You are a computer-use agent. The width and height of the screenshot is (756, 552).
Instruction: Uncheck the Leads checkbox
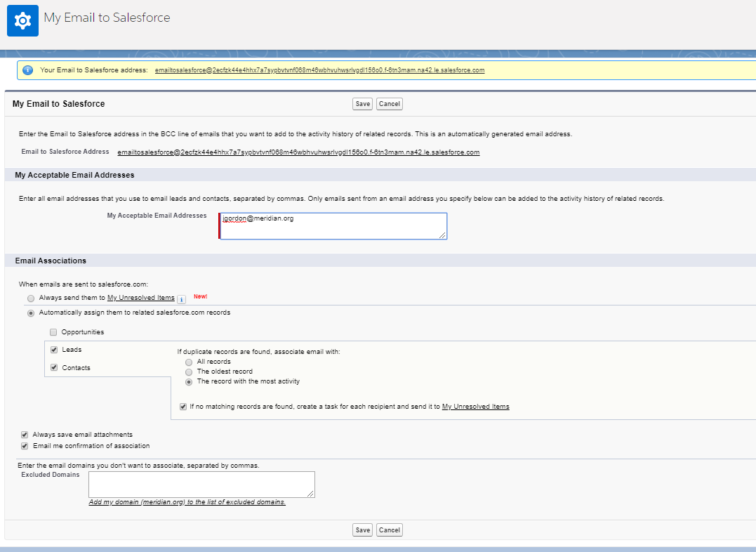pos(54,350)
